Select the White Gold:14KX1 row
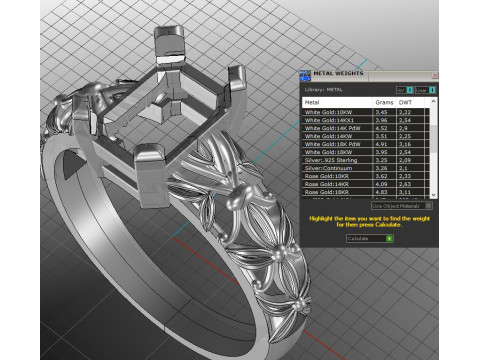The width and height of the screenshot is (480, 360). (366, 120)
